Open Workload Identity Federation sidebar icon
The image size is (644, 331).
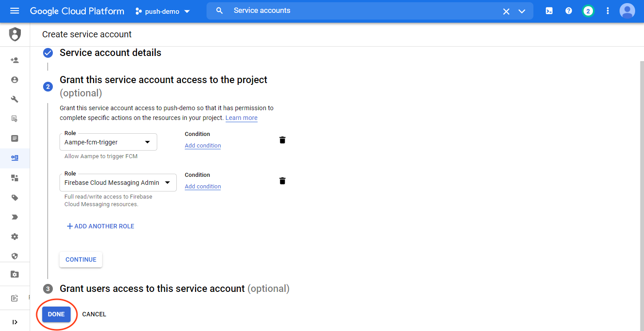click(15, 178)
